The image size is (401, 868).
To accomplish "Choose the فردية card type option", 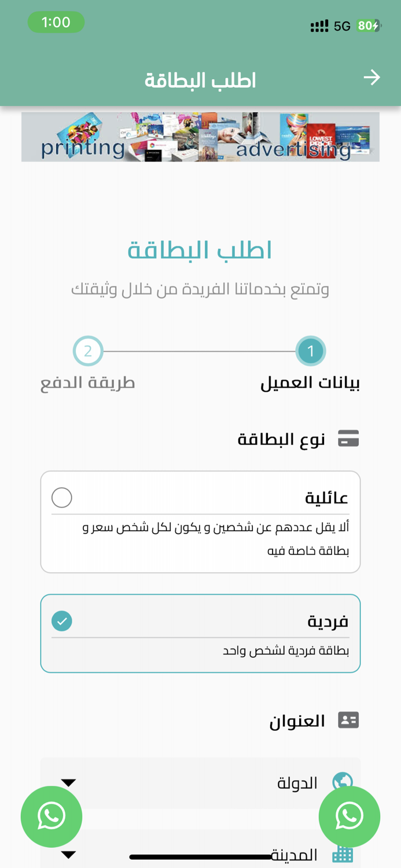I will point(200,632).
